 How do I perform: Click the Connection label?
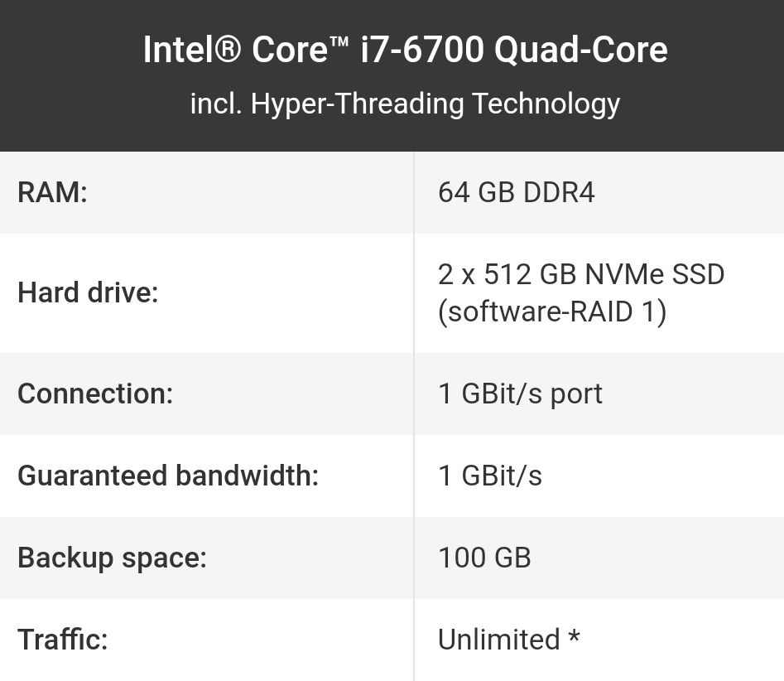tap(95, 394)
